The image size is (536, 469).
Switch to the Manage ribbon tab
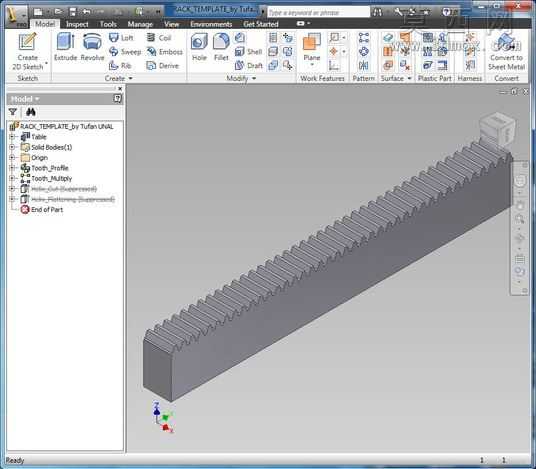pos(140,24)
